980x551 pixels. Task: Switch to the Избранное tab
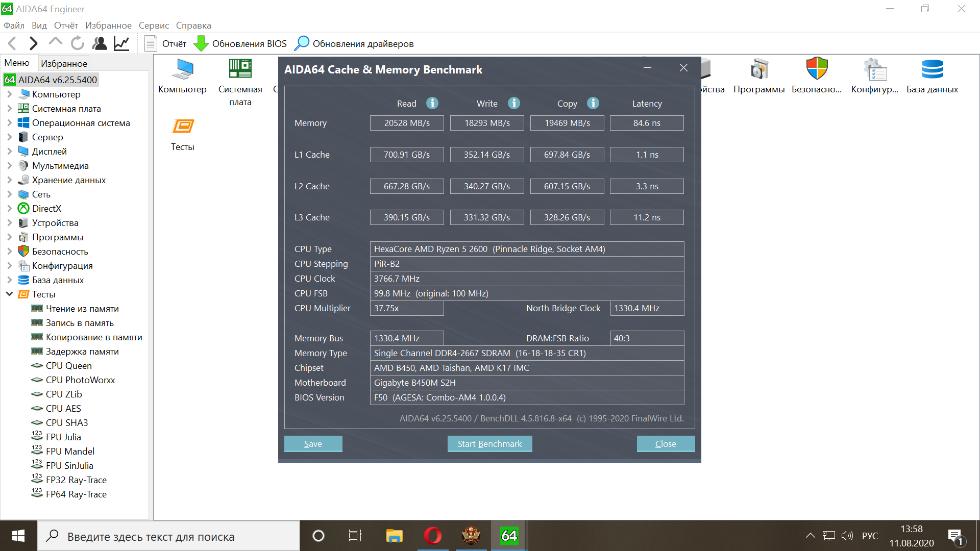(64, 63)
